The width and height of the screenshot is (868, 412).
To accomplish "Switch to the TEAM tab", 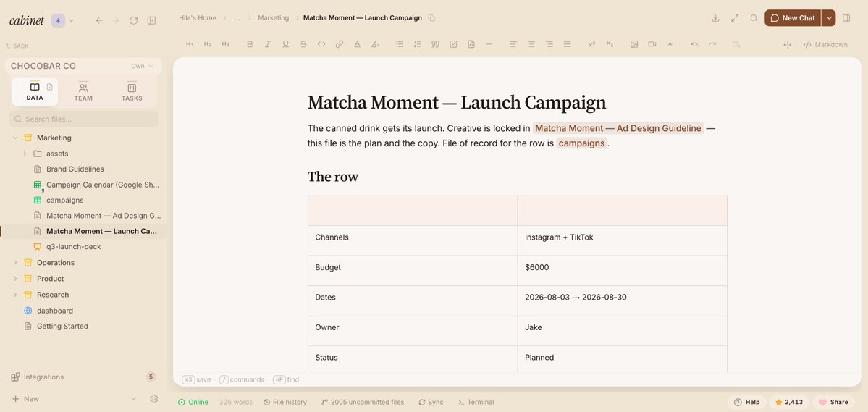I will coord(83,92).
